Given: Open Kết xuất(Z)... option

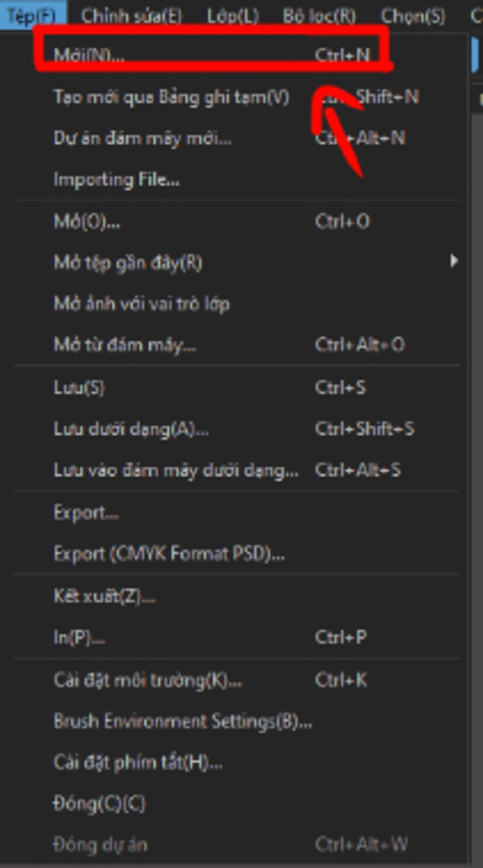Looking at the screenshot, I should (x=104, y=596).
